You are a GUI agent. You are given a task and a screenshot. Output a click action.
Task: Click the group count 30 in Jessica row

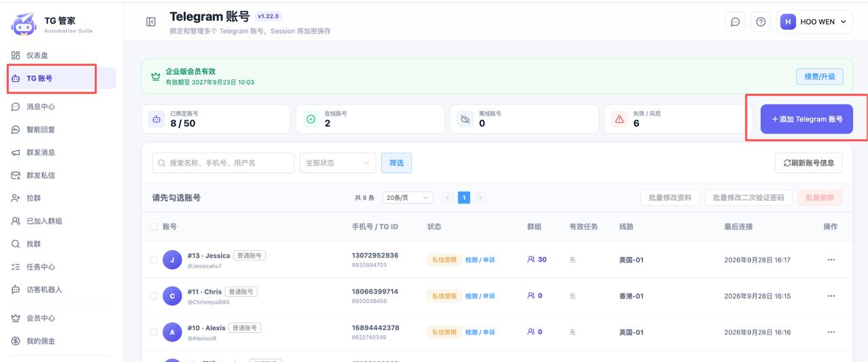pos(542,260)
